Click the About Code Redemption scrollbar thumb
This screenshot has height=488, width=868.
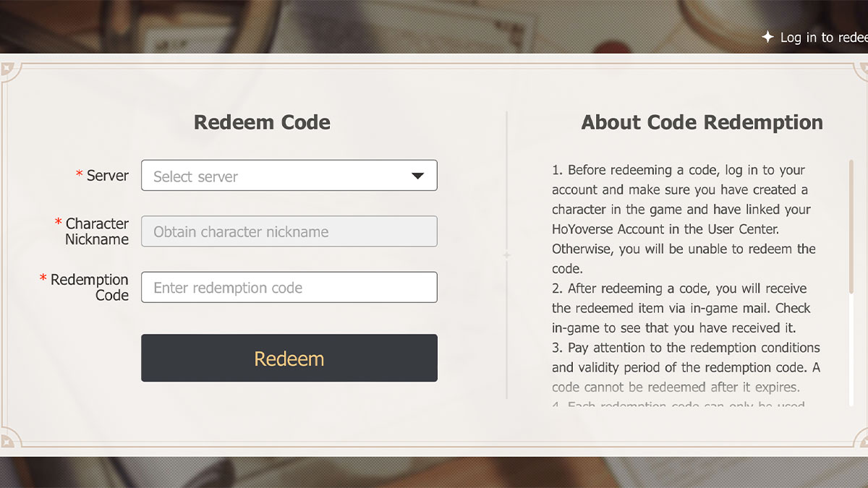(x=851, y=226)
